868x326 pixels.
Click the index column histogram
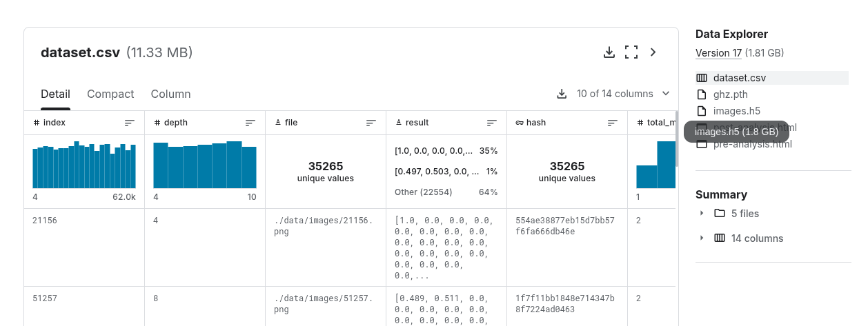[84, 165]
